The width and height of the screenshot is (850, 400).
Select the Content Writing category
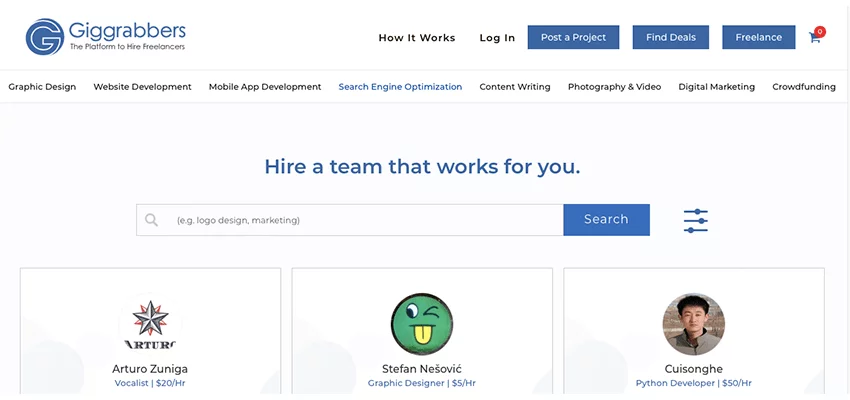tap(515, 87)
